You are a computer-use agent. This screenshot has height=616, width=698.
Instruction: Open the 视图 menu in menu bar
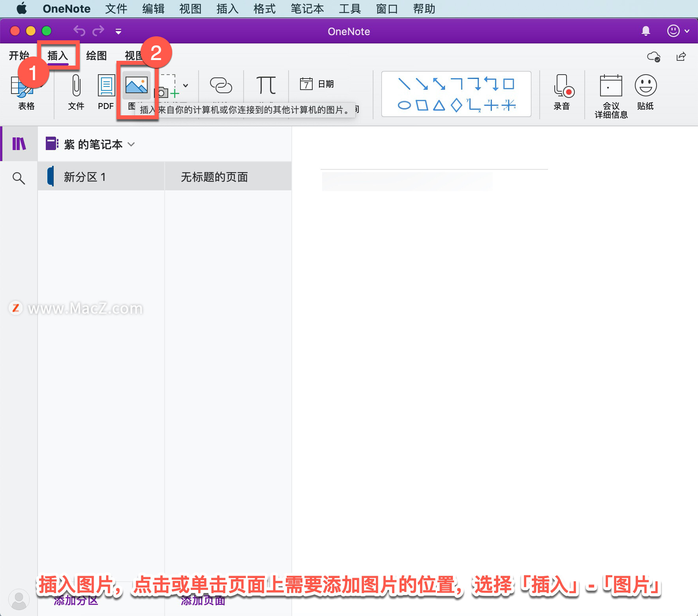[x=190, y=9]
